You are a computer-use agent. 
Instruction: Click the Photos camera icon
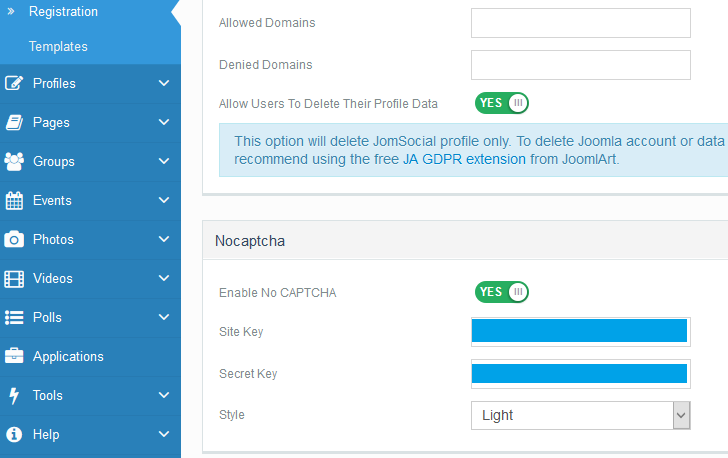(15, 240)
